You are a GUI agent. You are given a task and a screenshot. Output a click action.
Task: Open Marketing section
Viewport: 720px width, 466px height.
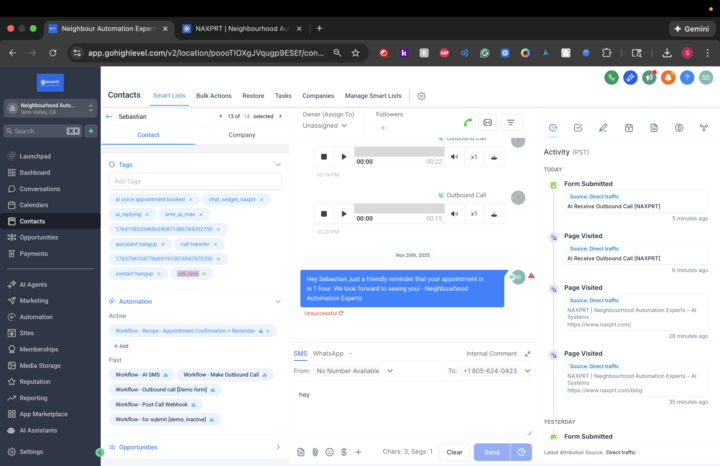click(x=34, y=301)
